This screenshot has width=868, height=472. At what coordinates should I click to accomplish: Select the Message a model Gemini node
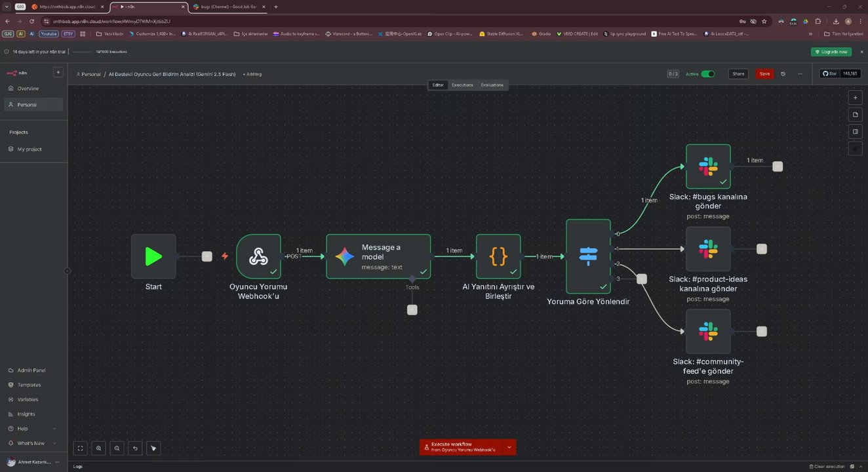pos(378,256)
